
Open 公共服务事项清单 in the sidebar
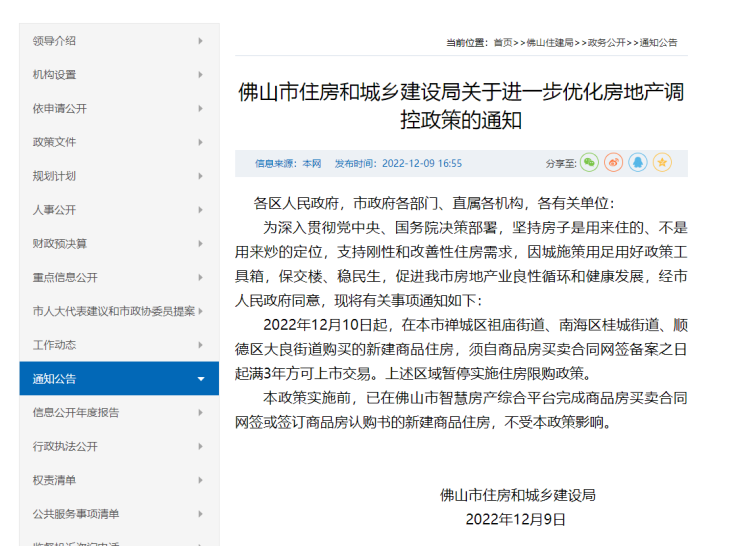76,514
